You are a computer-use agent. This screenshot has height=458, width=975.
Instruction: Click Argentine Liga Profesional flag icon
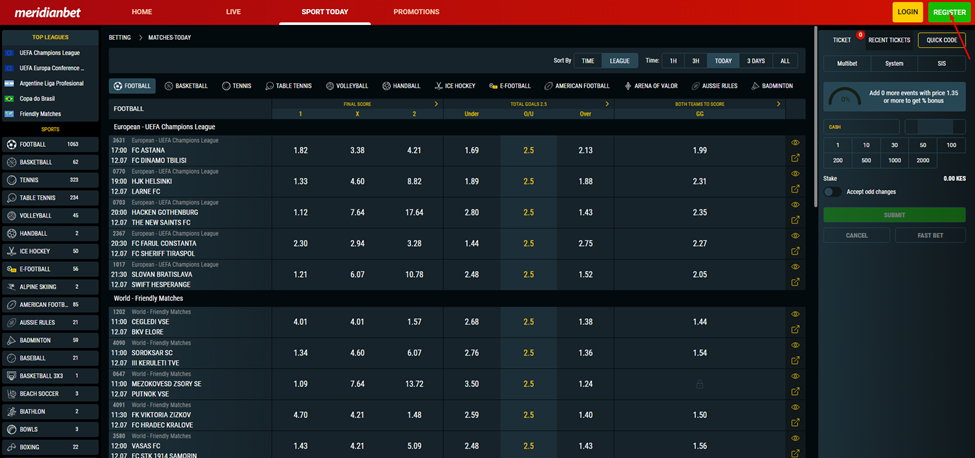point(9,83)
